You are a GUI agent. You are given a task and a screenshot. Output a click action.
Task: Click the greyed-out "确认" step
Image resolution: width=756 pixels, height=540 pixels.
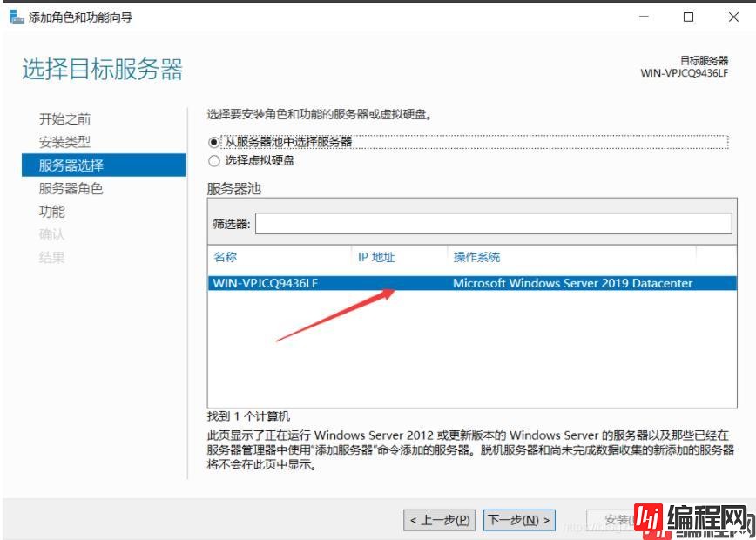[x=52, y=234]
